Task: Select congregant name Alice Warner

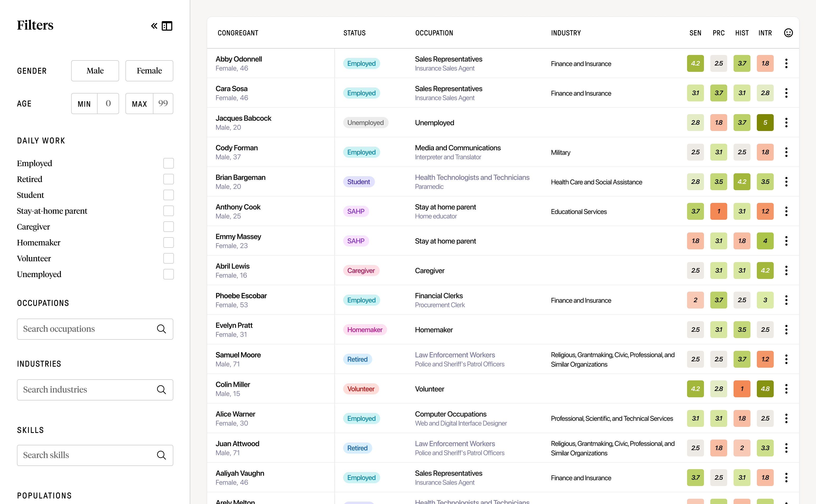Action: click(x=235, y=414)
